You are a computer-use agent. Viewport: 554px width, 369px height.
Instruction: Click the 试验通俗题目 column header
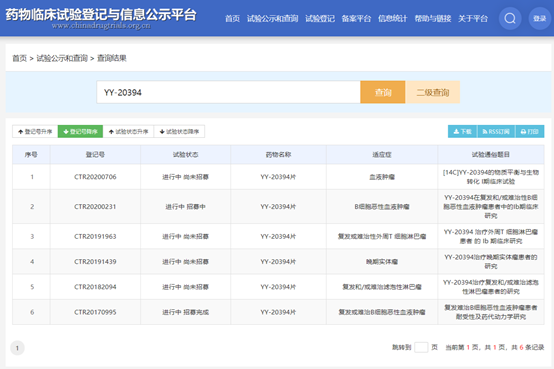tap(491, 154)
